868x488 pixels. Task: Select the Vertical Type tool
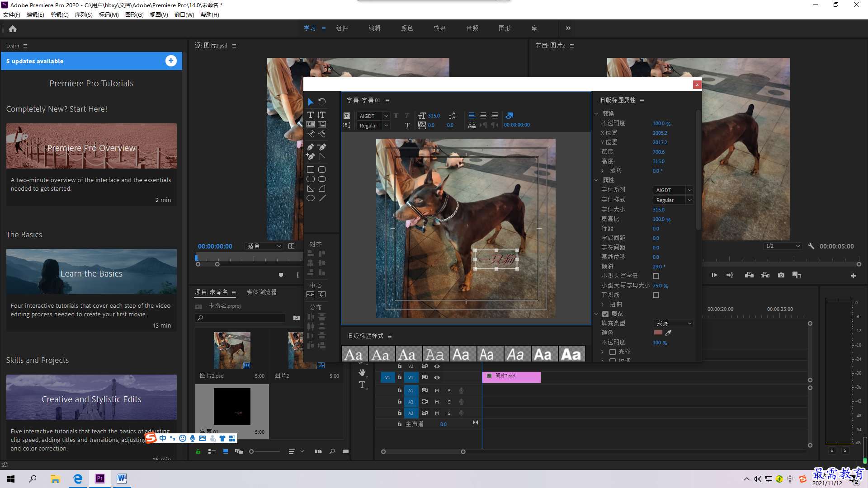pos(322,115)
